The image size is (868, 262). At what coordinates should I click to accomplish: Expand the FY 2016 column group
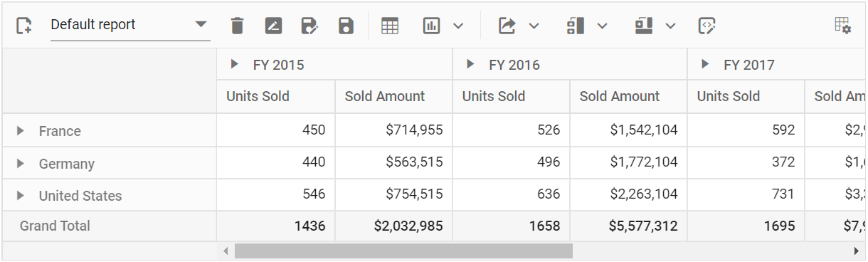point(470,64)
